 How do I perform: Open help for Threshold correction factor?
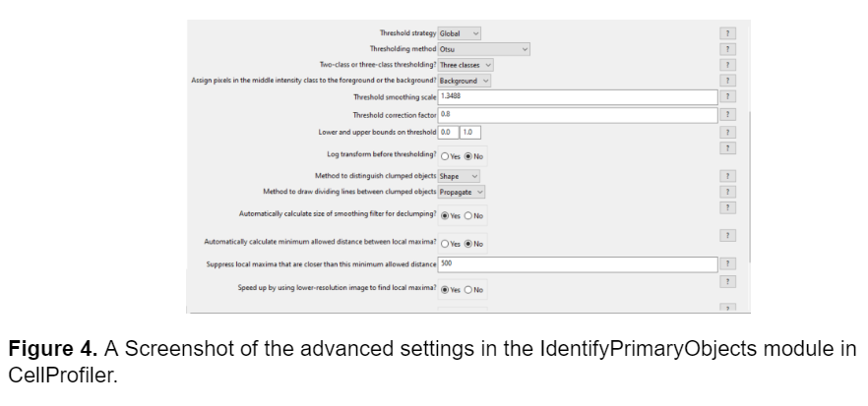[728, 115]
